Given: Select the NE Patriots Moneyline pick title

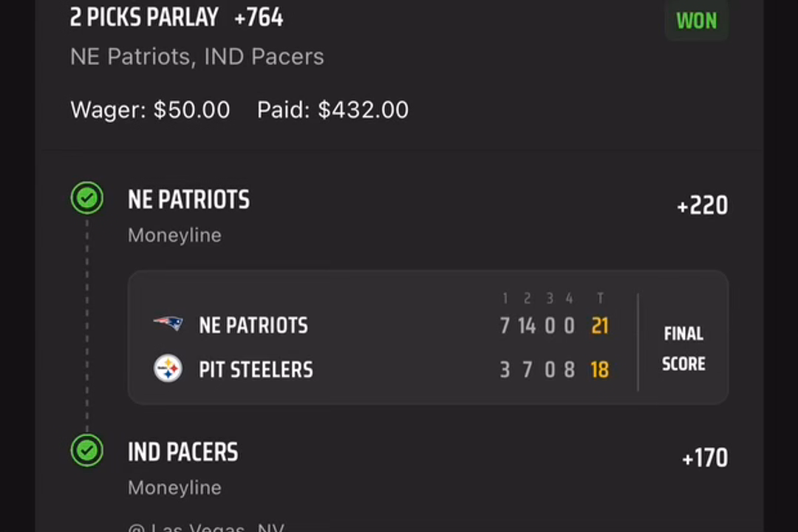Looking at the screenshot, I should (189, 199).
